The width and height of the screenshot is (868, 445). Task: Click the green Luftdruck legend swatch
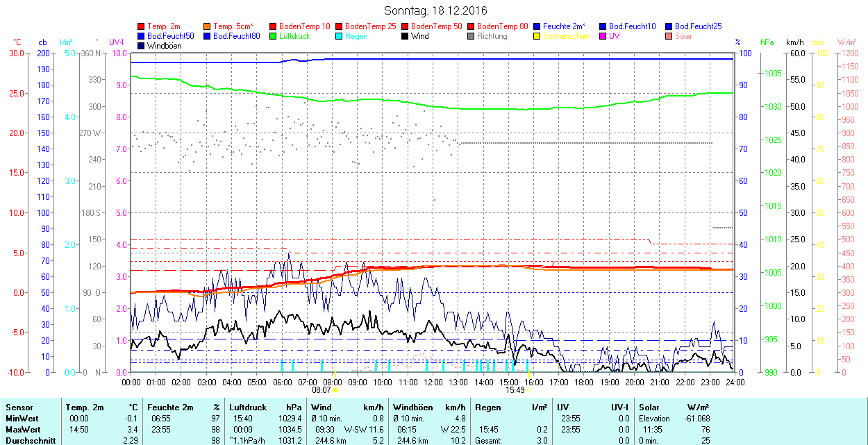(274, 36)
